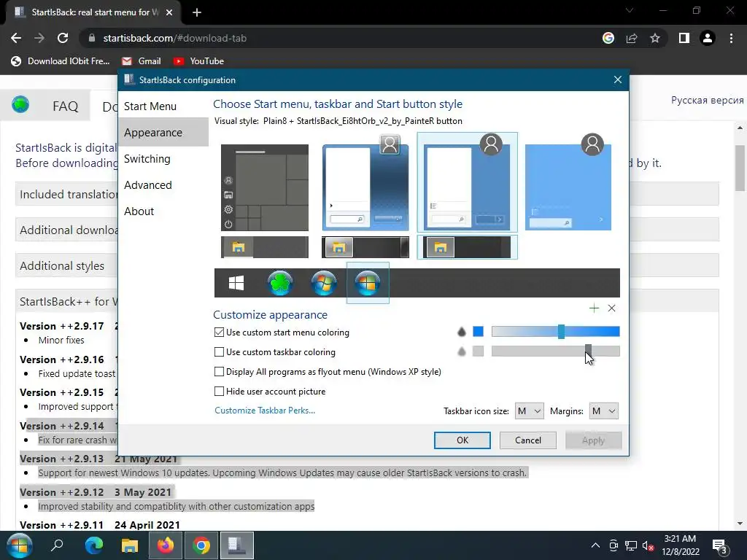This screenshot has height=560, width=747.
Task: Open Chrome profile avatar
Action: click(x=708, y=38)
